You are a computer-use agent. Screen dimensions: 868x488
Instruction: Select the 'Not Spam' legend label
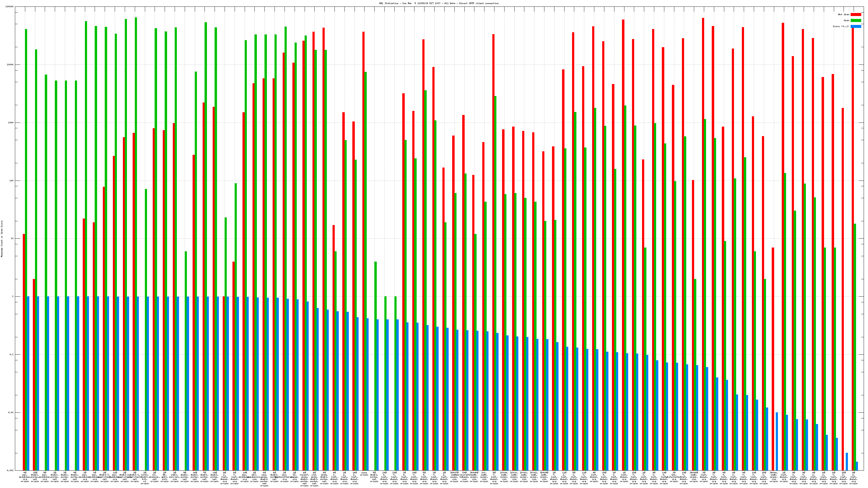844,14
